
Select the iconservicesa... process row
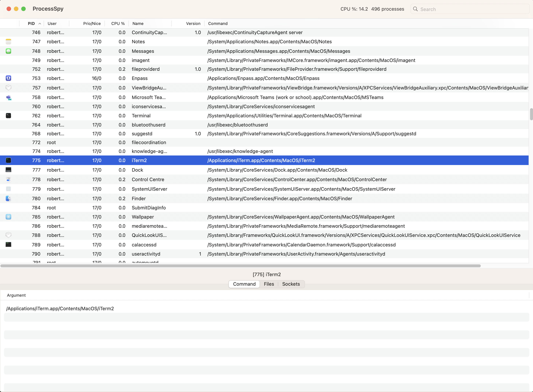264,107
